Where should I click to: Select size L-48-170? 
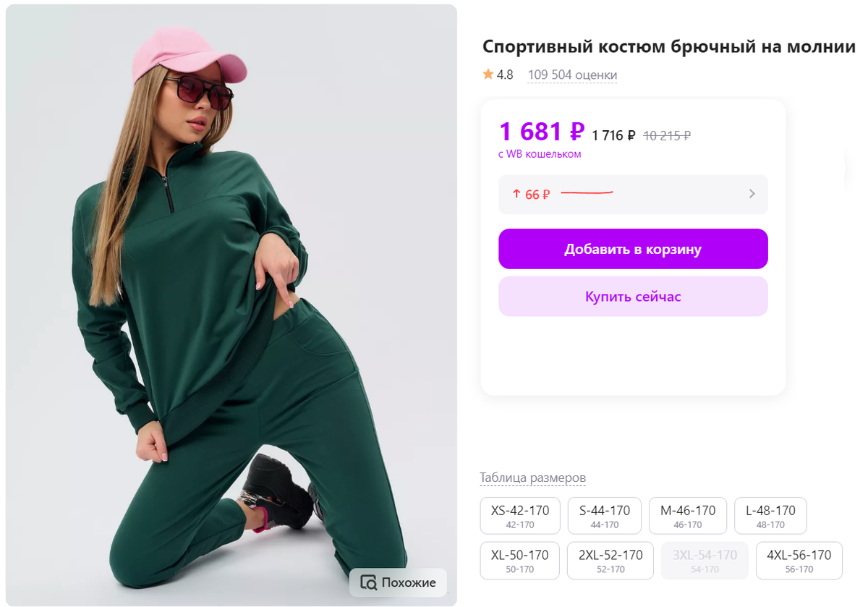tap(770, 515)
